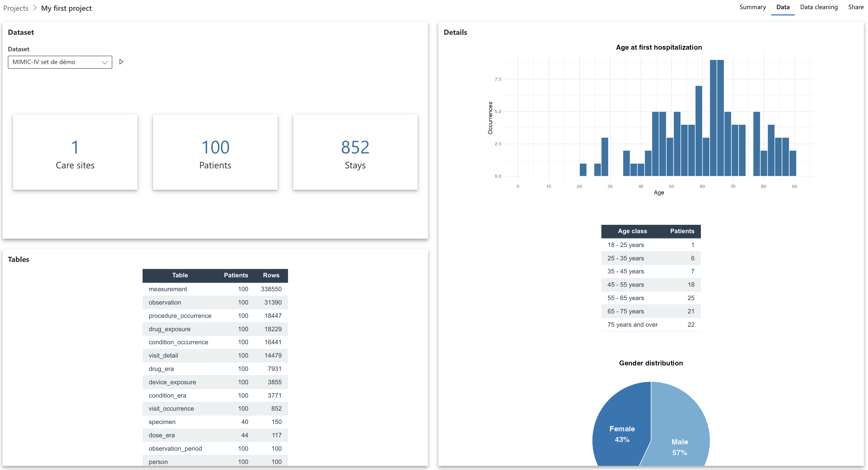This screenshot has height=470, width=868.
Task: Click the Tables panel heading
Action: [x=19, y=260]
